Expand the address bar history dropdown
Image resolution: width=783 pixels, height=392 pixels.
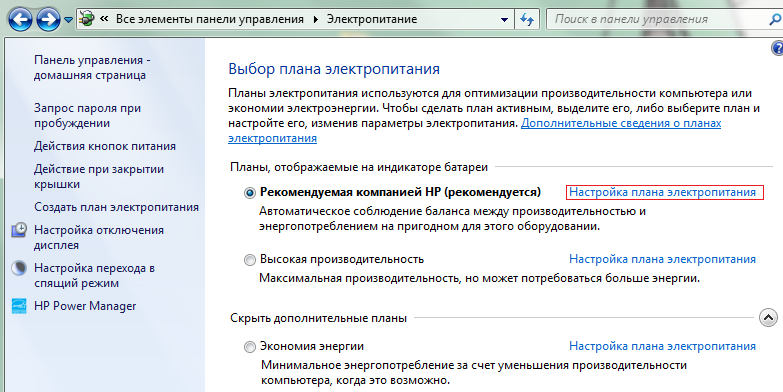(504, 20)
